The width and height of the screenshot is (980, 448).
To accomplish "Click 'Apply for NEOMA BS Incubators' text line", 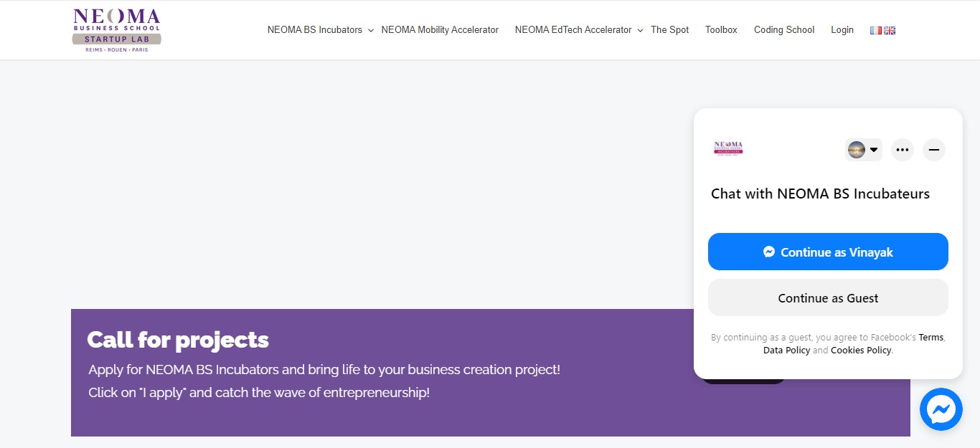I will [x=324, y=370].
